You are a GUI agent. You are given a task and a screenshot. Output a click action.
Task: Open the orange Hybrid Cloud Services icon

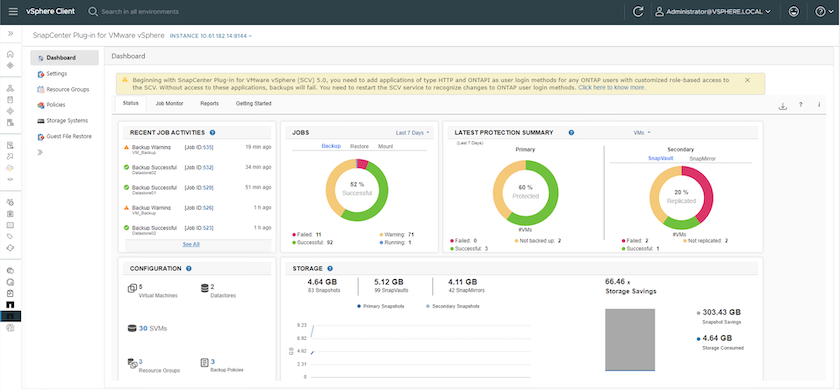point(10,168)
